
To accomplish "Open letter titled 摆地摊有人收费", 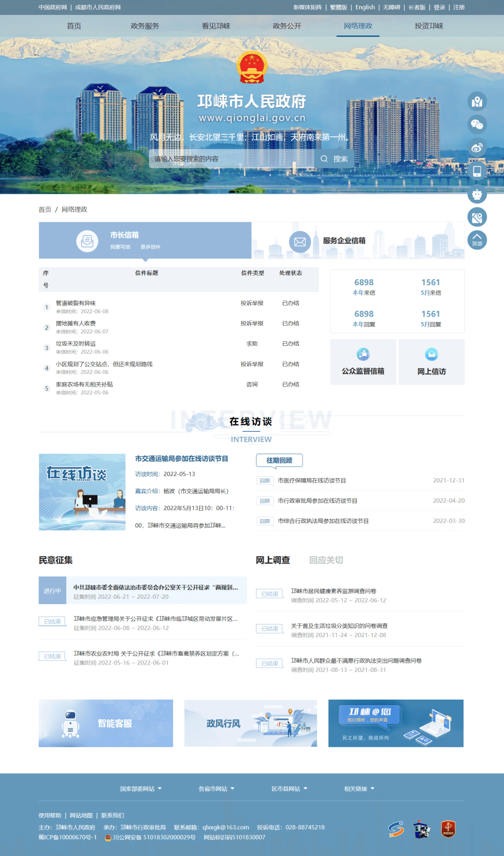I will [76, 323].
